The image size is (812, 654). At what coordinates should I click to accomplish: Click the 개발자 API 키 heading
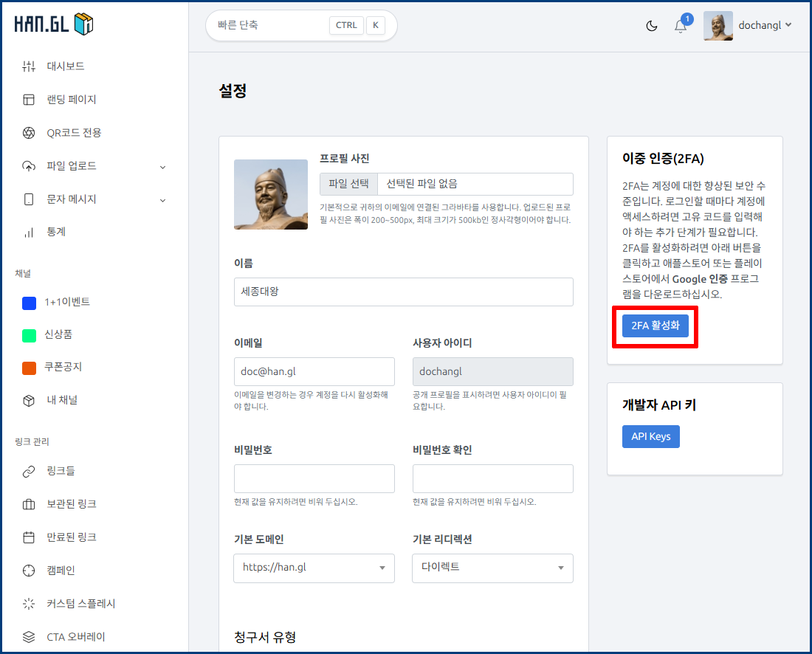658,405
